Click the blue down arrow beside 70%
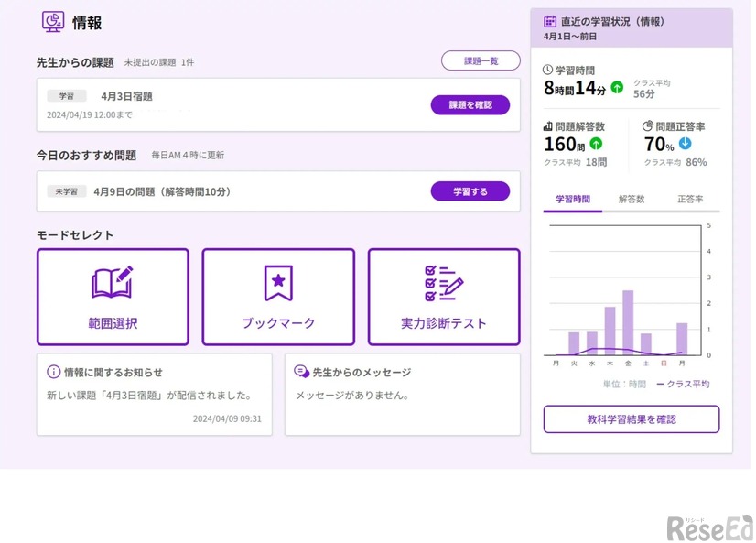Image resolution: width=756 pixels, height=543 pixels. (x=685, y=144)
